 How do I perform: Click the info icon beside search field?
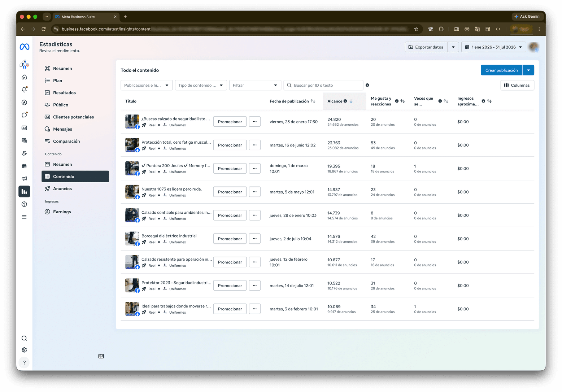[367, 85]
